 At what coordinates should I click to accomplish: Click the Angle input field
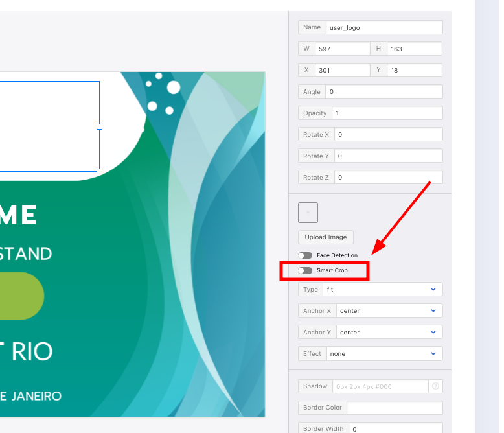tap(384, 91)
